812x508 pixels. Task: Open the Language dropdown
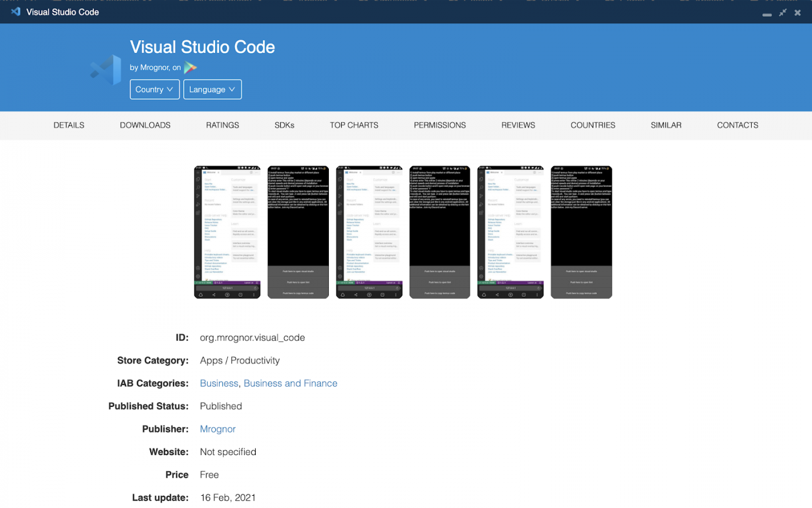[x=212, y=89]
